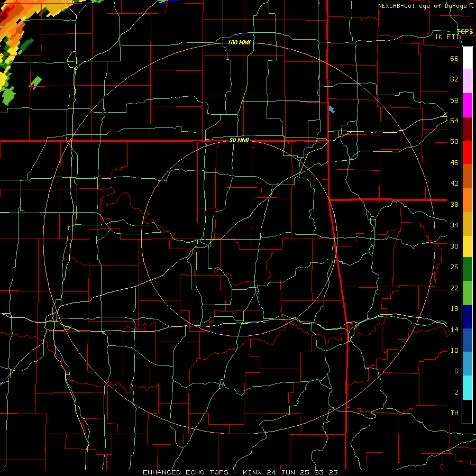Click the legend value "58"
Viewport: 476px width, 476px height.
[454, 100]
